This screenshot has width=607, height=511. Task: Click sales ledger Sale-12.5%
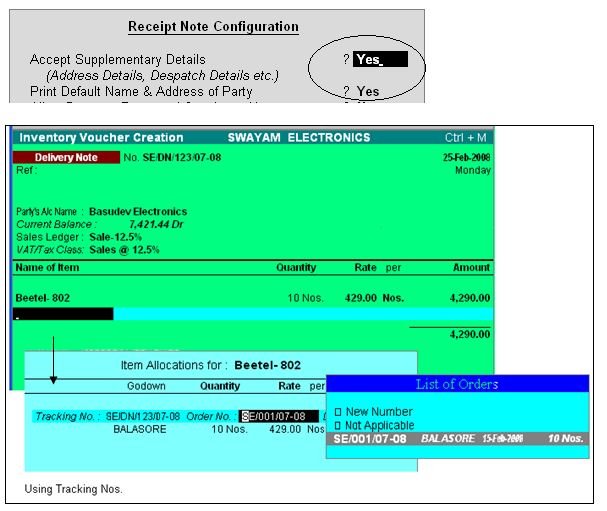[115, 237]
